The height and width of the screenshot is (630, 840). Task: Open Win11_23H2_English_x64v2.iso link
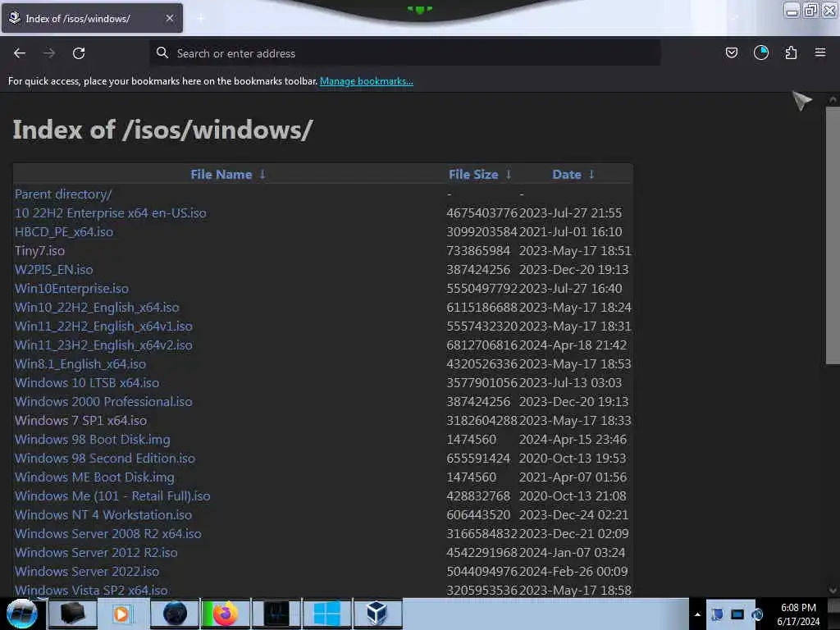103,345
